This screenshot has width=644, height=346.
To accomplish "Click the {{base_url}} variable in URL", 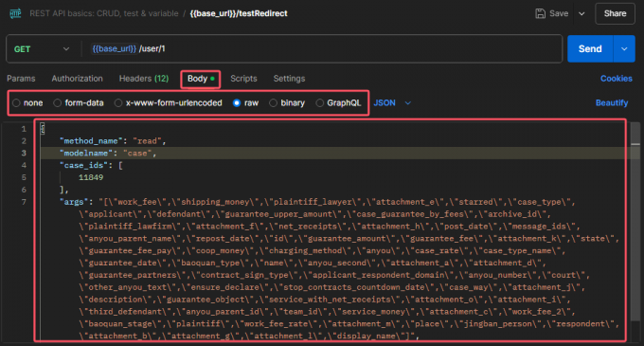I will (115, 49).
